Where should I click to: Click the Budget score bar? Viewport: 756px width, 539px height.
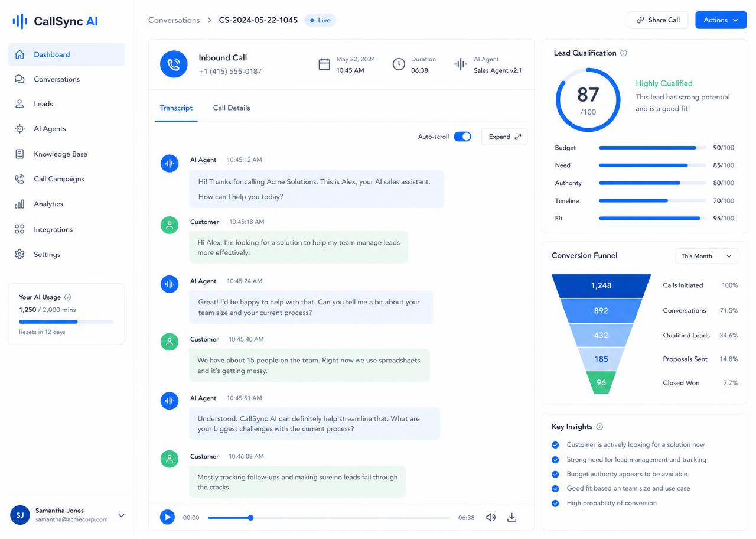[652, 148]
